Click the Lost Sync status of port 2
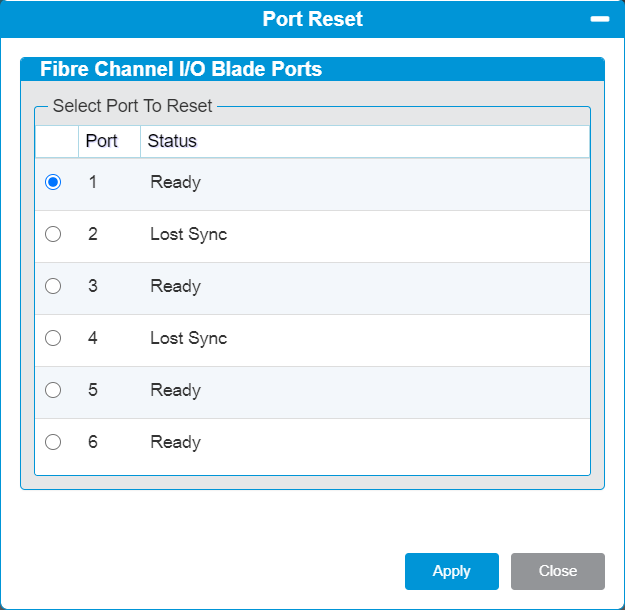The height and width of the screenshot is (610, 625). coord(189,234)
